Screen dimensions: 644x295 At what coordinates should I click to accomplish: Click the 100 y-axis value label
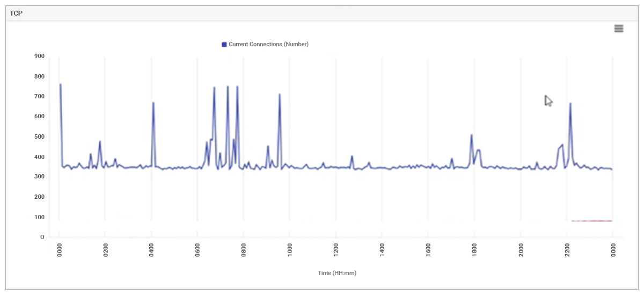click(39, 217)
